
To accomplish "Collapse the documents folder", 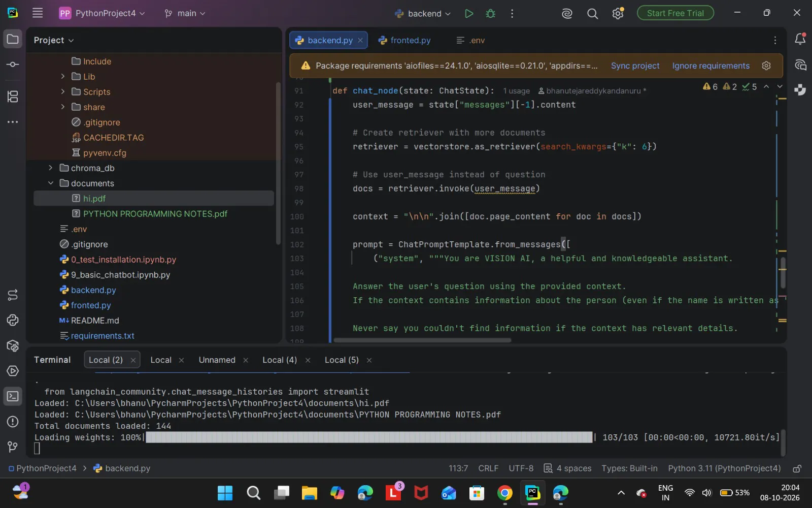I will [x=50, y=183].
